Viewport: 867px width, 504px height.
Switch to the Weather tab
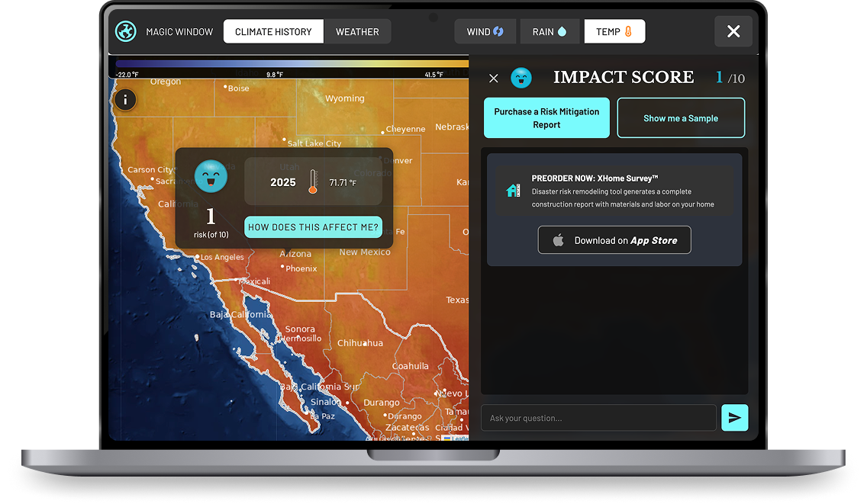tap(357, 31)
